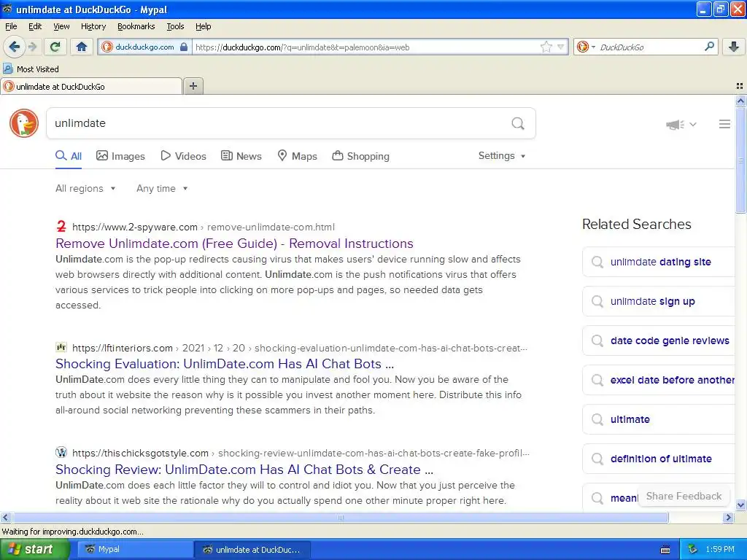Open the History menu
The image size is (747, 560).
93,26
